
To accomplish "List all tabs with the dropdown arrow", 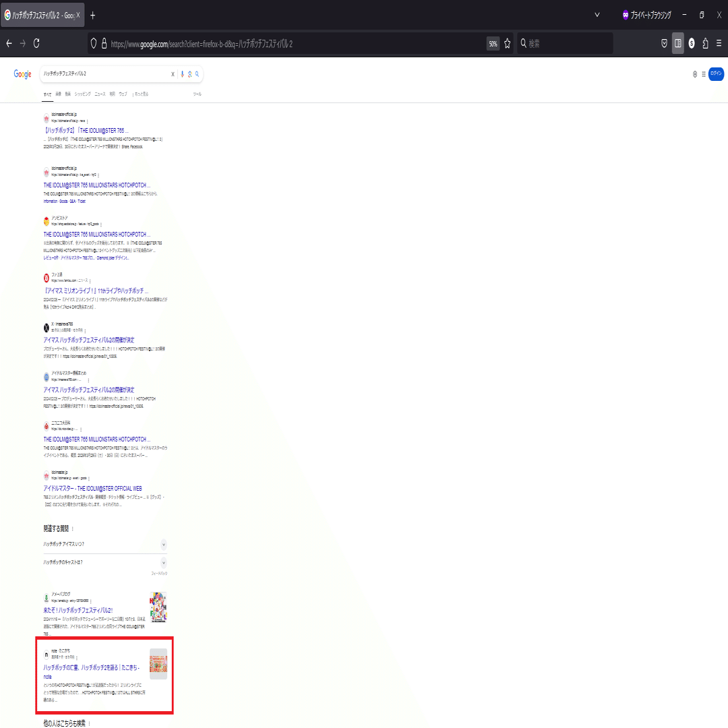I will (597, 15).
